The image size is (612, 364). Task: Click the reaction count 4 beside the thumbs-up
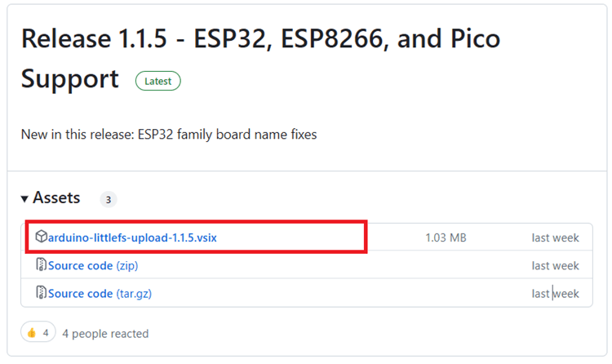tap(46, 333)
